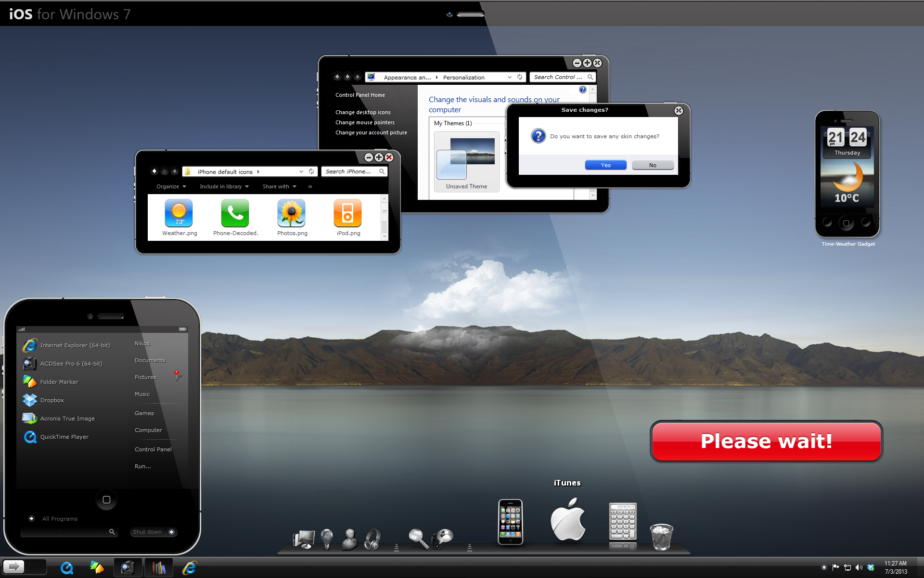Open the iPhone icon in the dock
This screenshot has width=924, height=578.
click(511, 522)
